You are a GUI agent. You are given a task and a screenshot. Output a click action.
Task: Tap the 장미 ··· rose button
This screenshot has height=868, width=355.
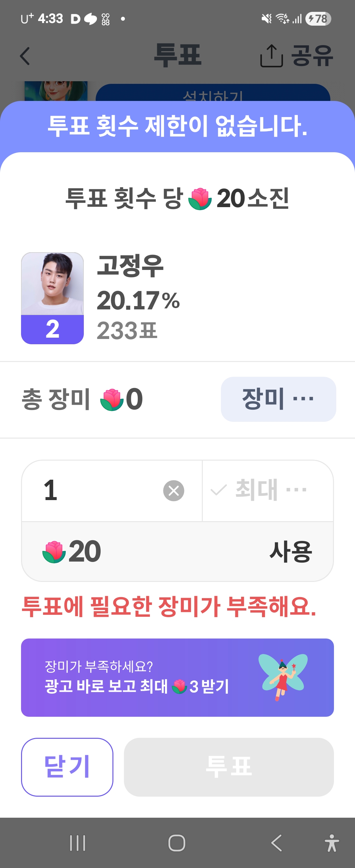tap(278, 399)
